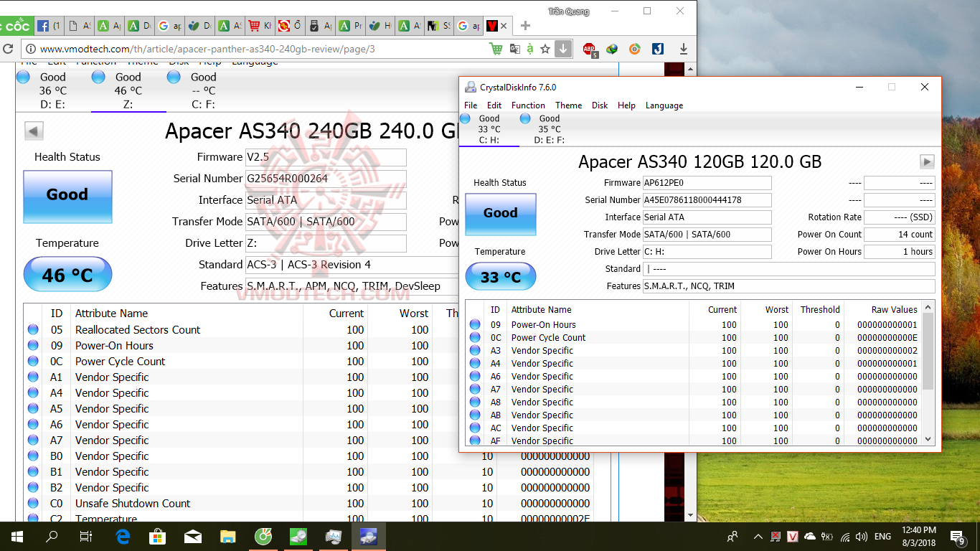Viewport: 980px width, 551px height.
Task: Click the back arrow in the 240GB screenshot
Action: click(x=34, y=131)
